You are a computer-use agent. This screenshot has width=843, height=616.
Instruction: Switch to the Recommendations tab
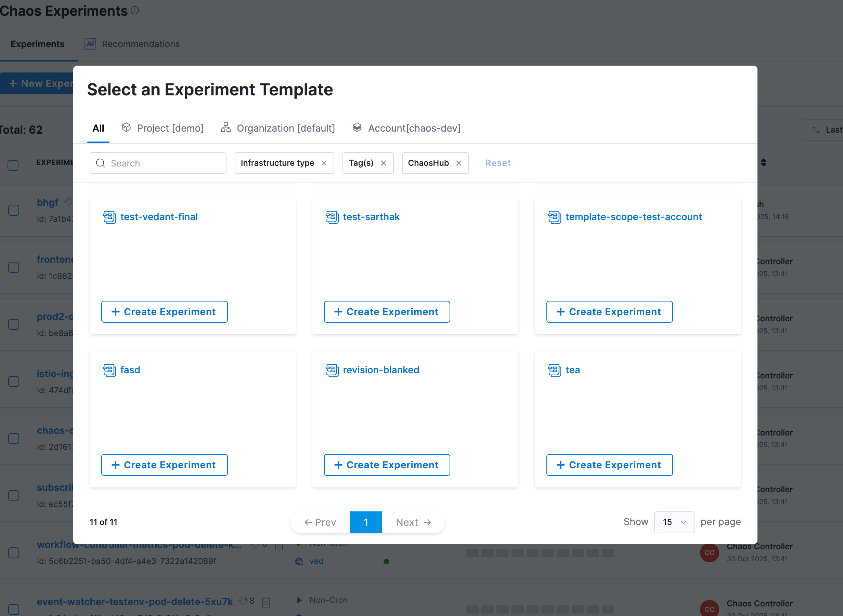coord(140,44)
